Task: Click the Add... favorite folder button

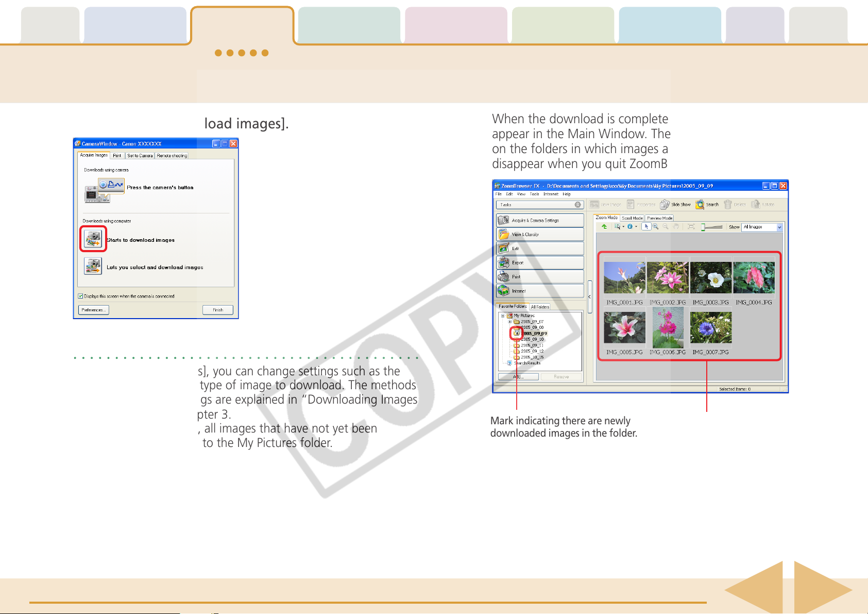Action: point(519,377)
